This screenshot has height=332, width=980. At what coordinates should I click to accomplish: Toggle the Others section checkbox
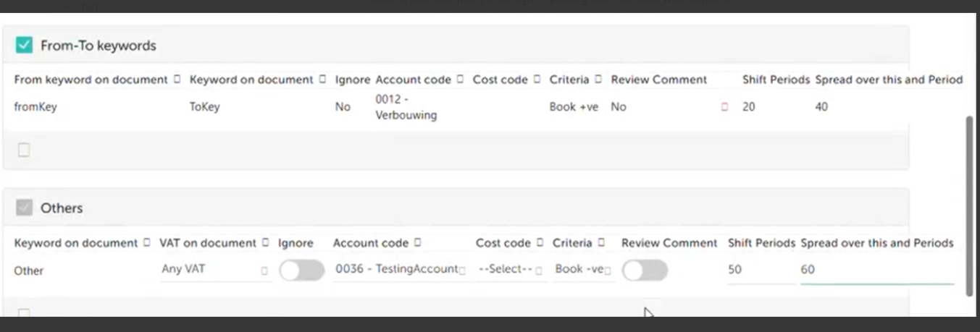click(x=24, y=208)
